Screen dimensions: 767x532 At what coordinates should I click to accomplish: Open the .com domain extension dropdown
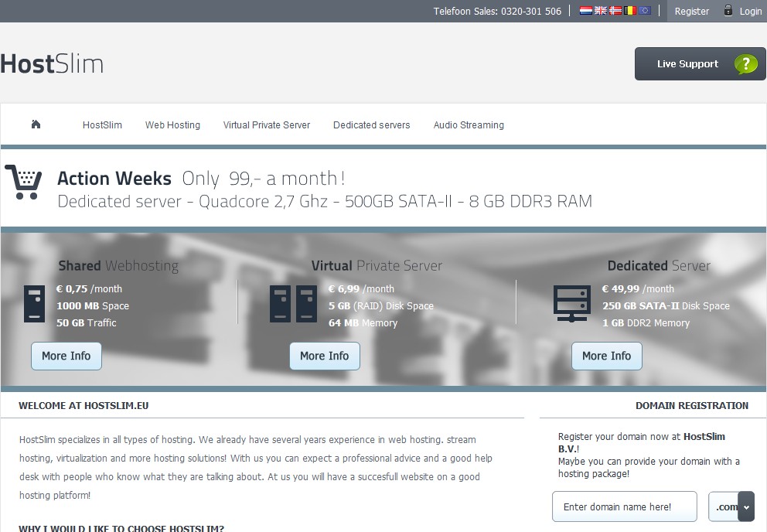pos(731,506)
